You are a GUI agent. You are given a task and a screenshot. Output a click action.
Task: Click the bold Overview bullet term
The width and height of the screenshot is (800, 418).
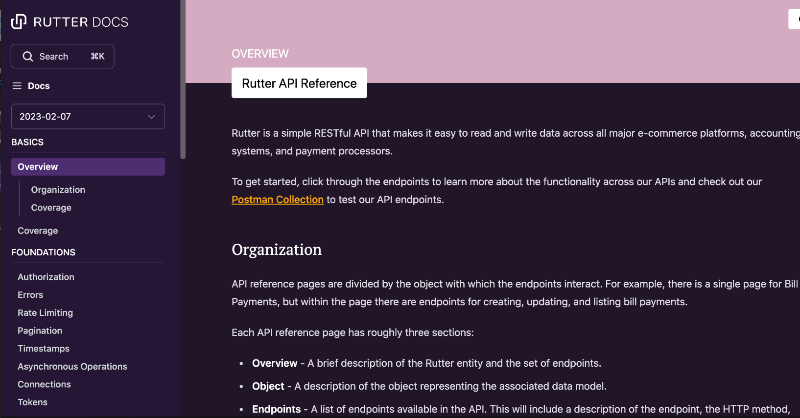274,363
